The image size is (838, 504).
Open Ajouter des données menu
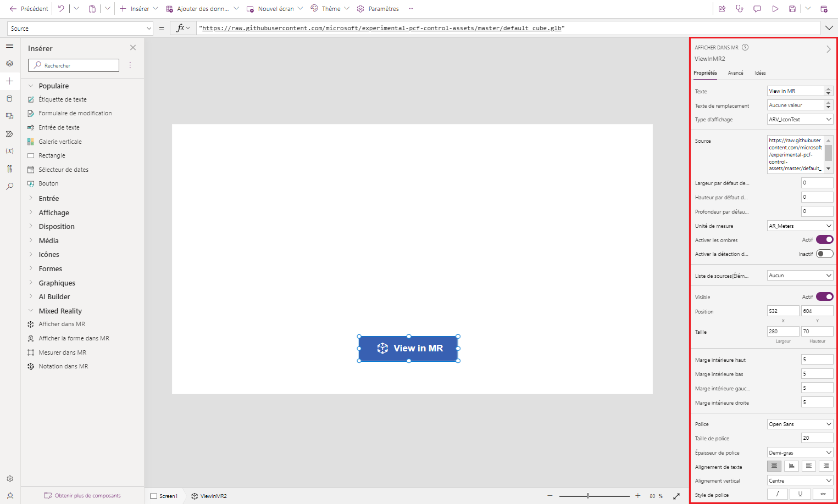[x=202, y=9]
